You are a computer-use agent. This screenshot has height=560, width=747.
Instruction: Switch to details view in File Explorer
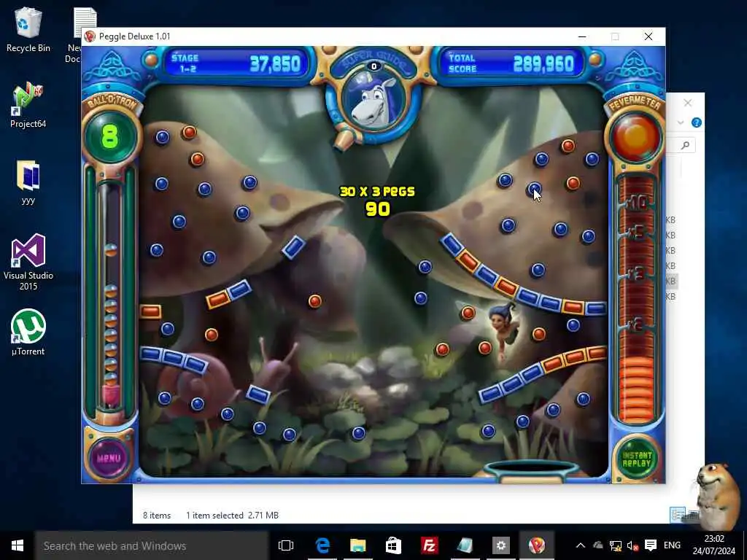coord(678,515)
